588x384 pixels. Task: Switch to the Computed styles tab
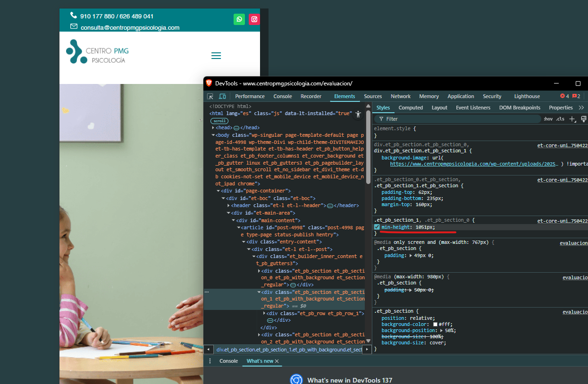[411, 108]
